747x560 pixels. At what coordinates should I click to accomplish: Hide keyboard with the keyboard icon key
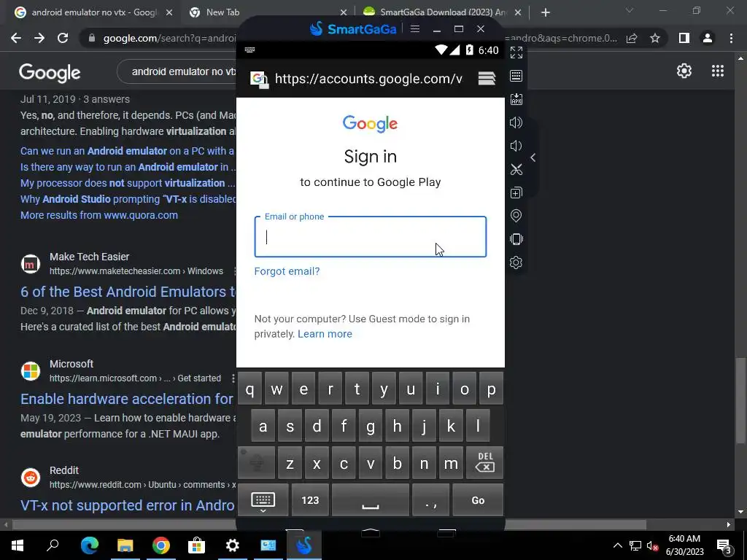263,500
